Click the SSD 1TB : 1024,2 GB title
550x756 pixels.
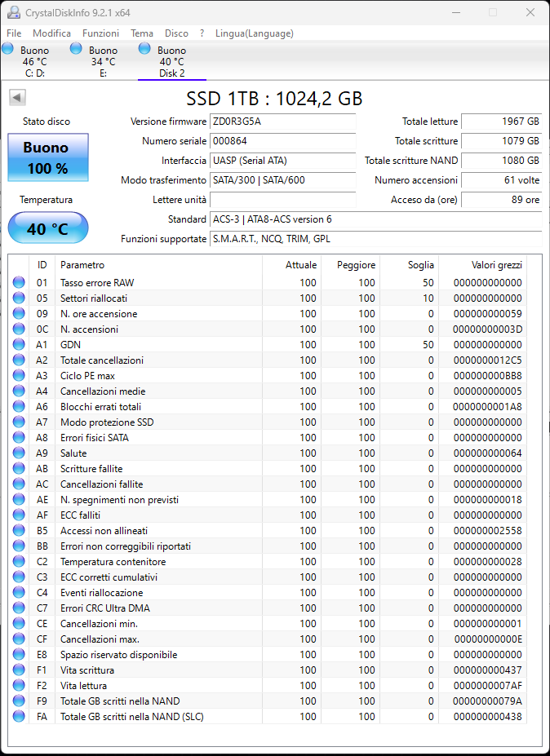(x=274, y=99)
